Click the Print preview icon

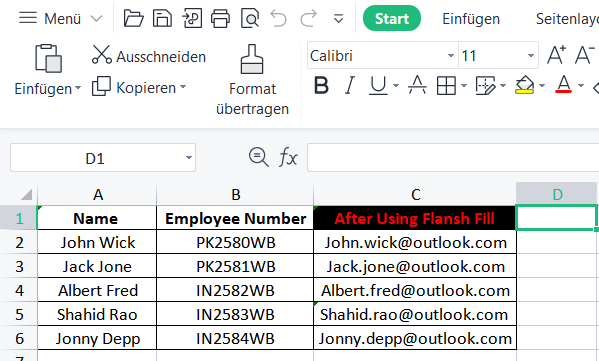[250, 18]
